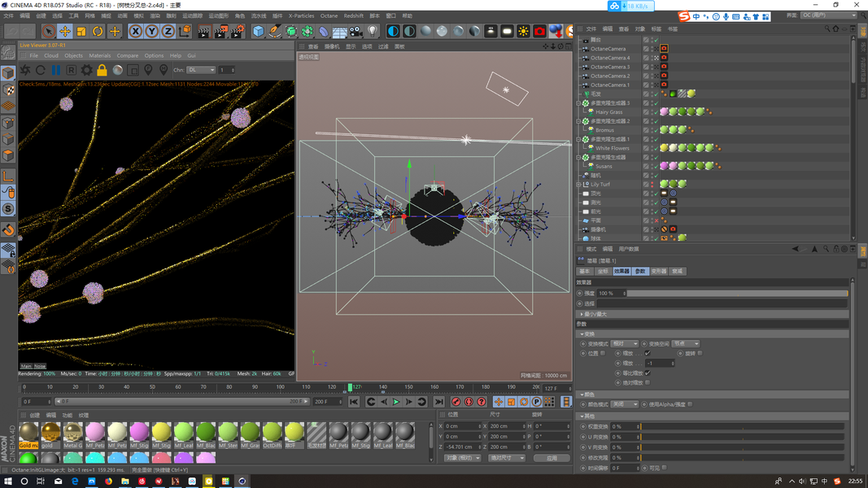Expand the Lily Turf tree node

[x=578, y=185]
